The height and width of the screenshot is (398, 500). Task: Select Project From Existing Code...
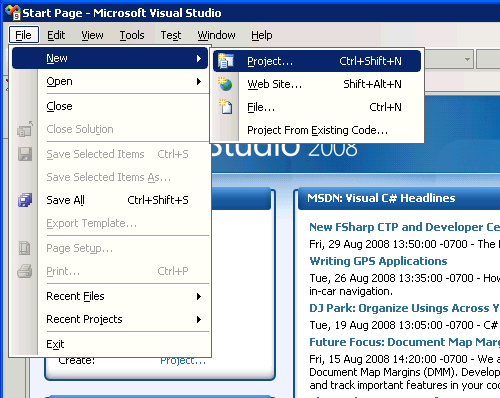[x=317, y=130]
